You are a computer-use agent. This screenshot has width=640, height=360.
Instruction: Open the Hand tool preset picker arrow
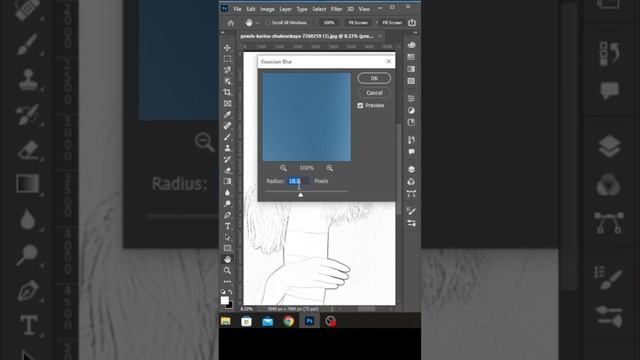pos(258,23)
